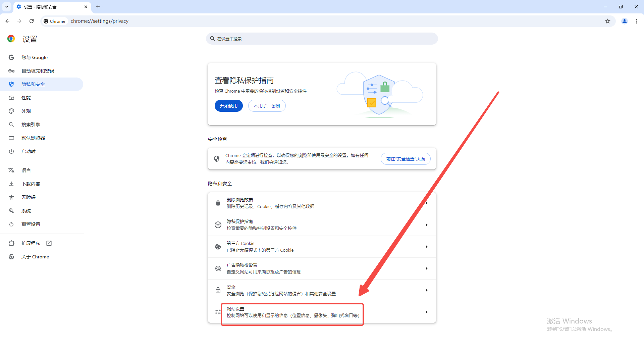Open 下载内容 settings section
Screen dimensions: 644x349
click(42, 184)
